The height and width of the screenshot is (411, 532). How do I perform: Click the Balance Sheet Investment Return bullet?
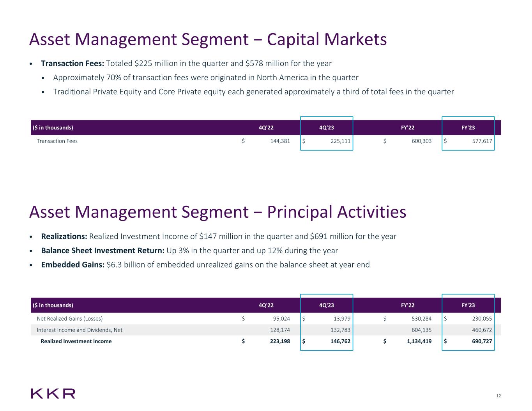pos(189,250)
